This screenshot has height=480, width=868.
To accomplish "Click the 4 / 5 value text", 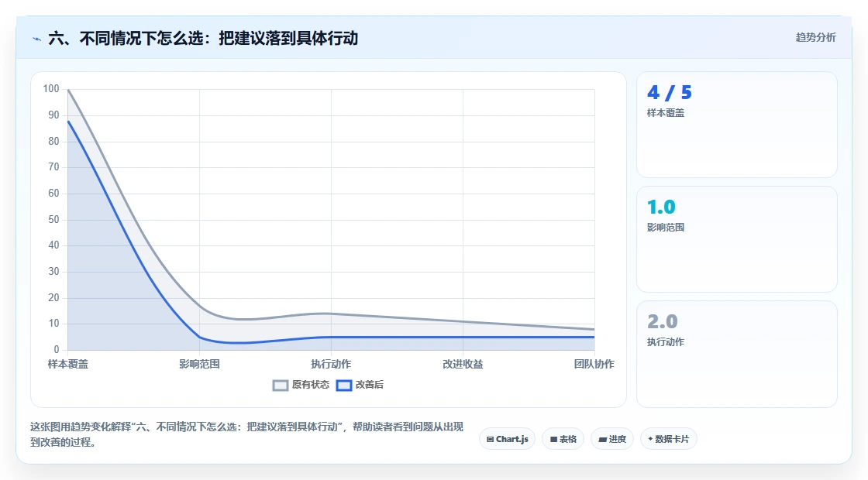I will pos(670,92).
